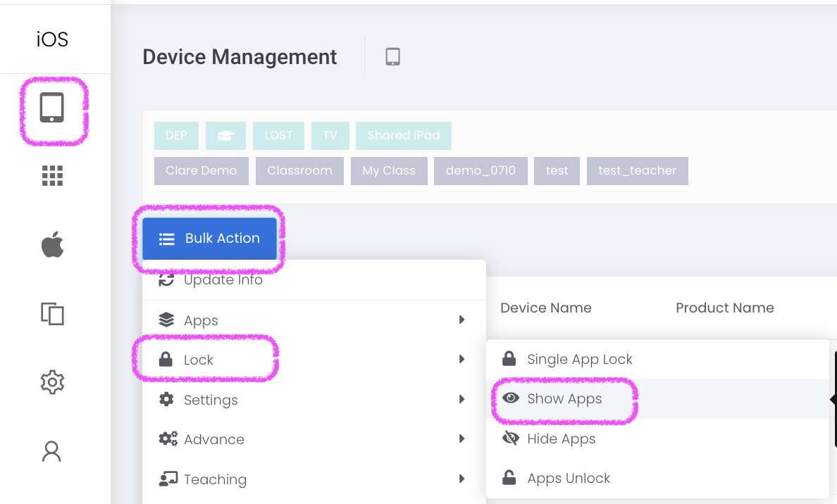The image size is (837, 504).
Task: Click the Device Management page title
Action: tap(240, 57)
